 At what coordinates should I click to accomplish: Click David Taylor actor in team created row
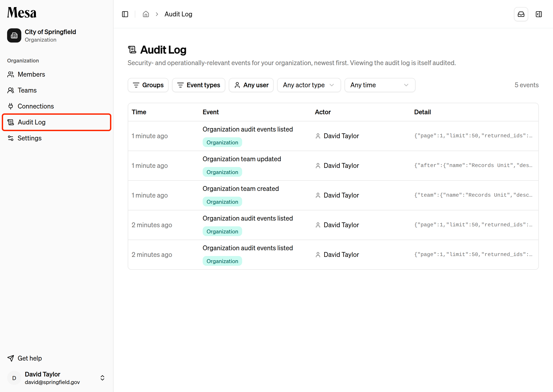point(341,195)
